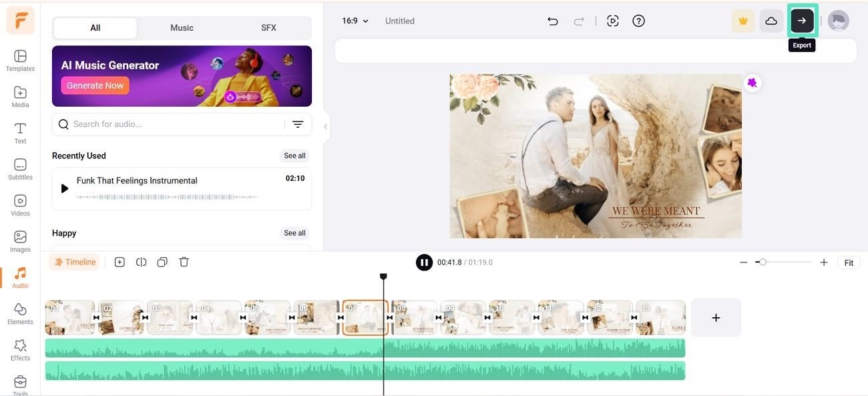Viewport: 868px width, 396px height.
Task: Click See all for Happy category
Action: pos(294,233)
